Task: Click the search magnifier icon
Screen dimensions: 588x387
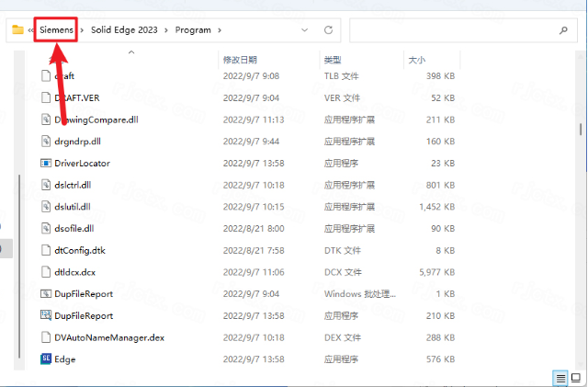Action: [563, 30]
